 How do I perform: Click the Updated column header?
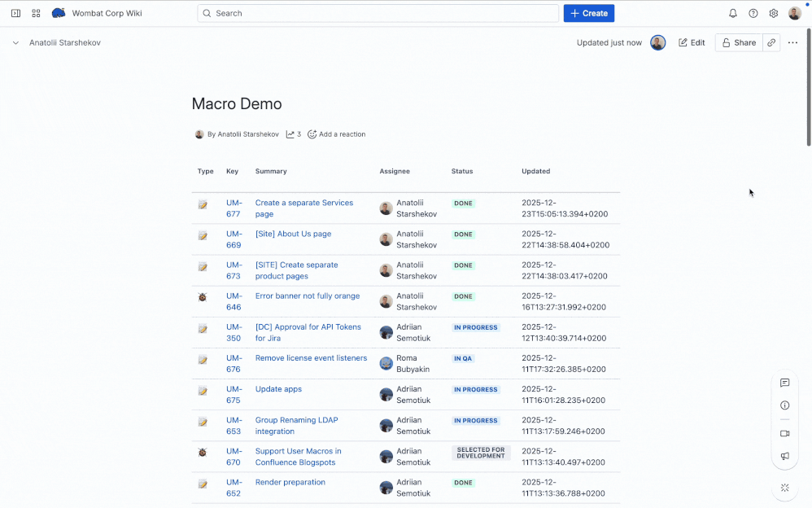pyautogui.click(x=535, y=171)
